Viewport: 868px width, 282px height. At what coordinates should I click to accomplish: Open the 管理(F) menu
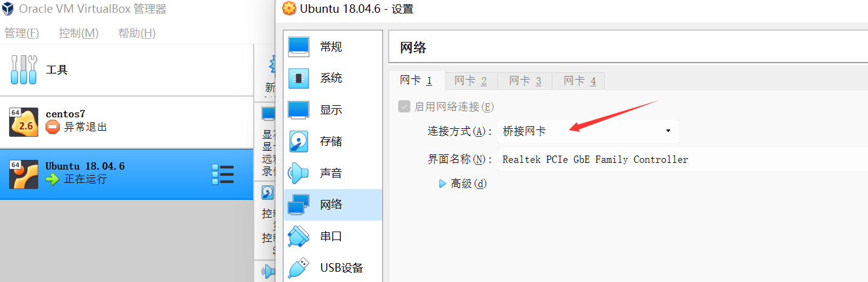click(22, 33)
